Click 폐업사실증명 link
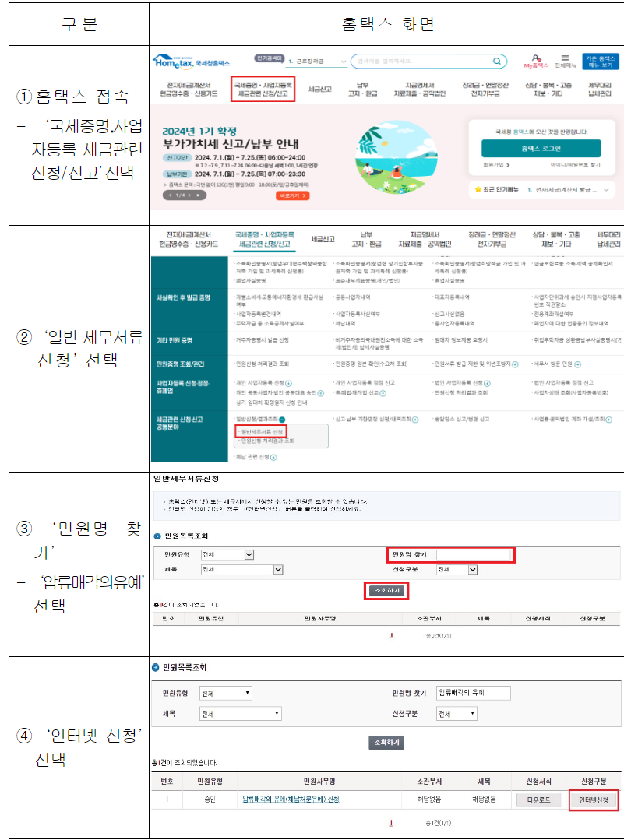624x840 pixels. pos(250,281)
